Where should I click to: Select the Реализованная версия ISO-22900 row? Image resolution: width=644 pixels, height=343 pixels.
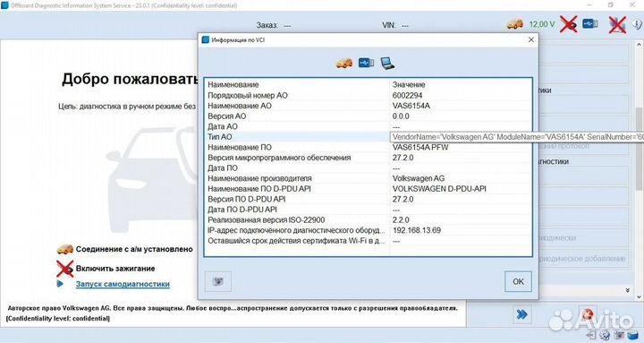click(x=368, y=220)
